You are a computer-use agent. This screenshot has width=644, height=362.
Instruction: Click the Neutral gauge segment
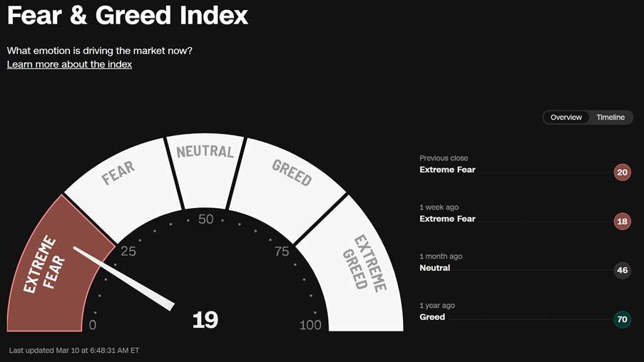[x=205, y=170]
